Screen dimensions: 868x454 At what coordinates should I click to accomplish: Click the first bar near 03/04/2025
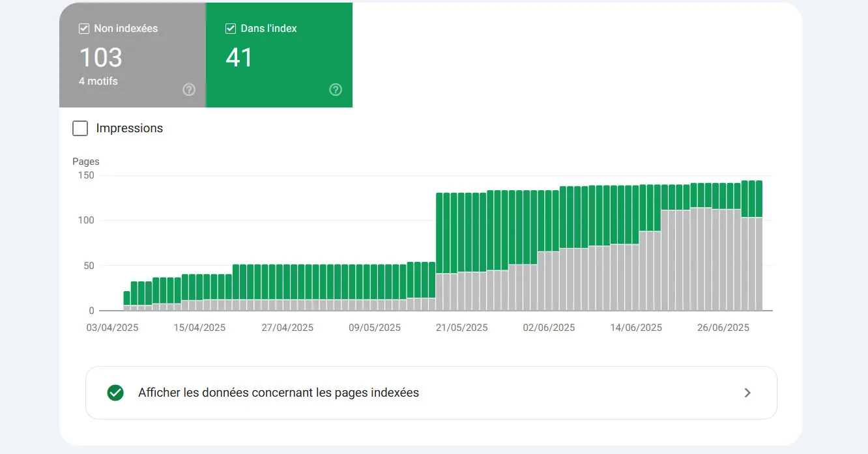click(127, 301)
